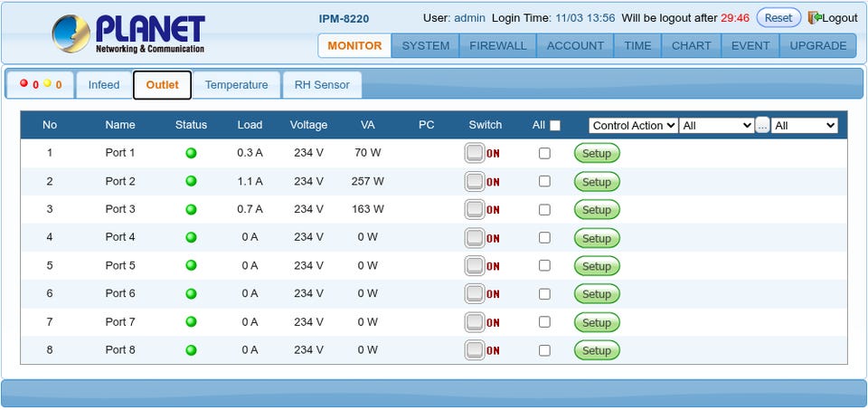Open Setup for Port 3

pos(596,210)
